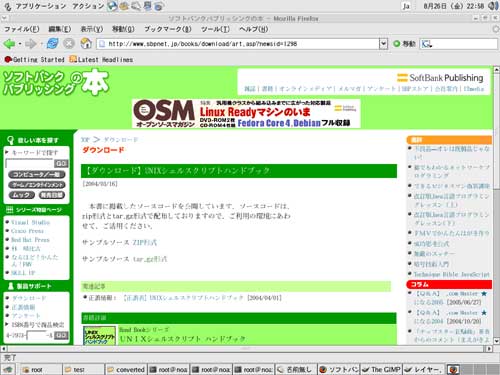Click the volume icon in the top panel
The width and height of the screenshot is (500, 375).
pos(493,6)
